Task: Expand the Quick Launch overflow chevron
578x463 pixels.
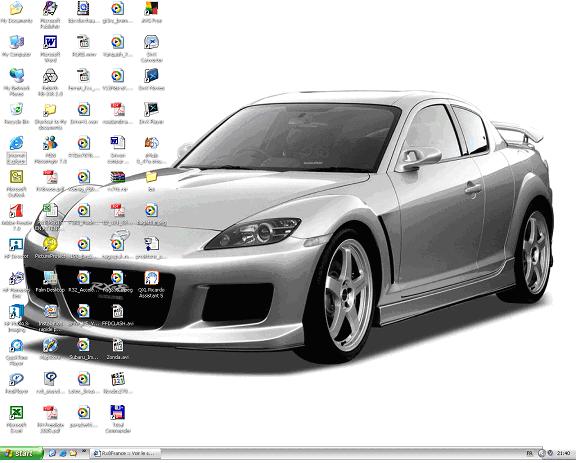Action: 84,450
